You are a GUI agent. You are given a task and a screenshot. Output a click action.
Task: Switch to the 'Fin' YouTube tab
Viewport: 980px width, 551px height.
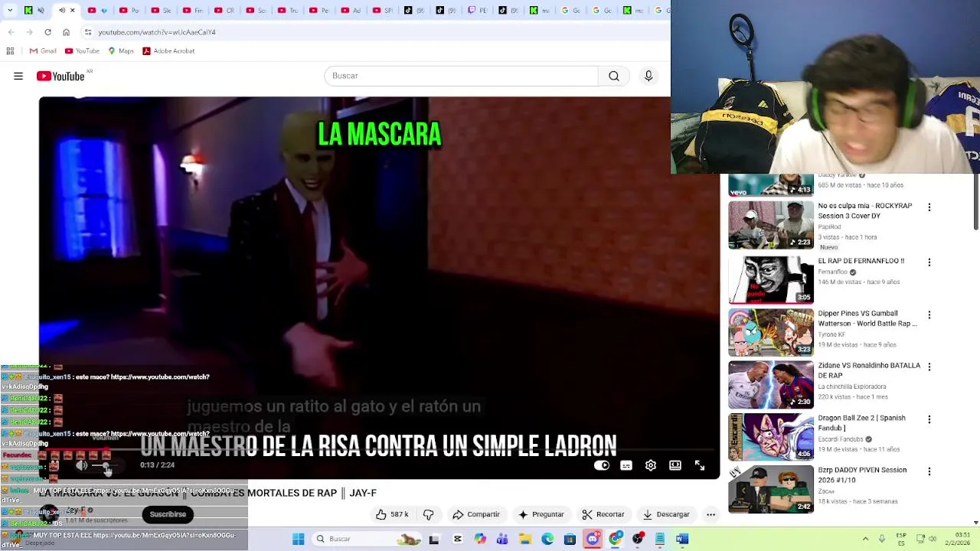coord(192,11)
